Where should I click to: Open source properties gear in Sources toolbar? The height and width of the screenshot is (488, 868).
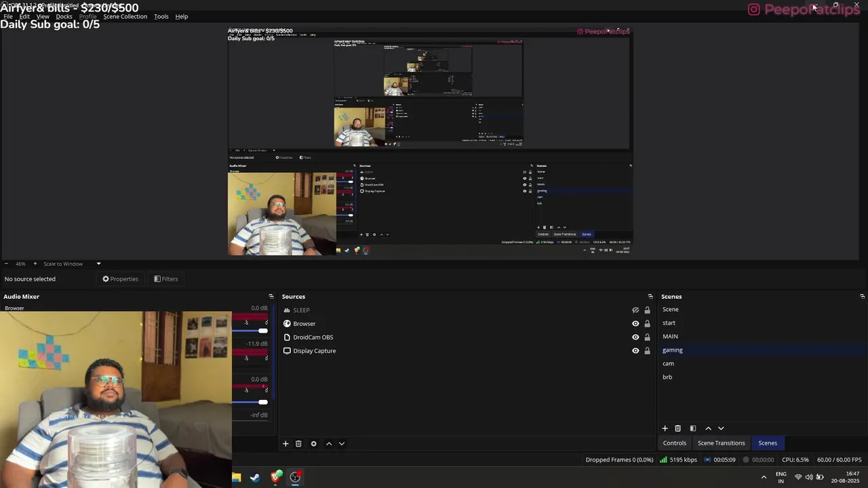(x=313, y=444)
